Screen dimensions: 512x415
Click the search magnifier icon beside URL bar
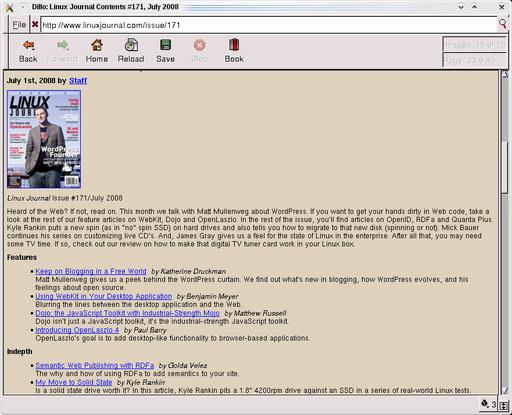pos(502,24)
